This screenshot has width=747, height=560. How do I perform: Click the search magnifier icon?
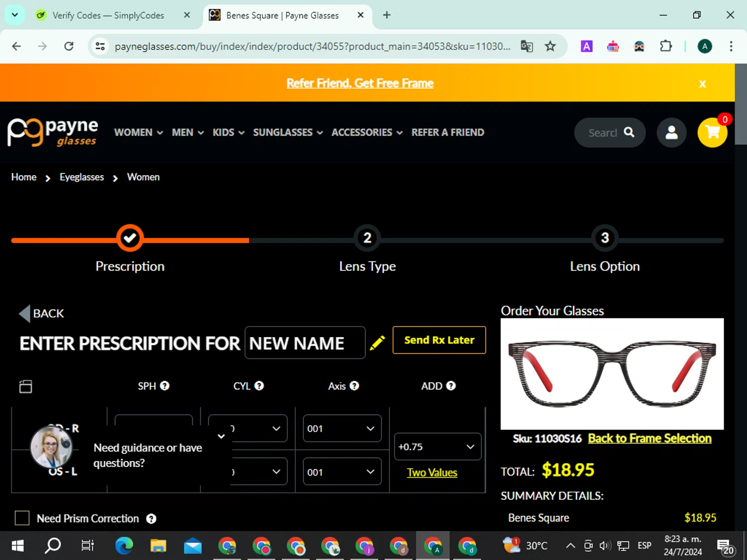(x=629, y=132)
